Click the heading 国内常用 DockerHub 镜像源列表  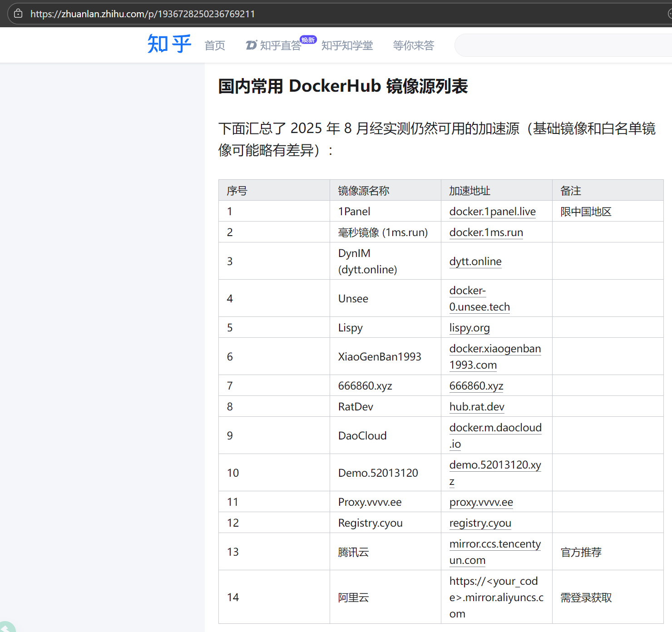(x=343, y=86)
